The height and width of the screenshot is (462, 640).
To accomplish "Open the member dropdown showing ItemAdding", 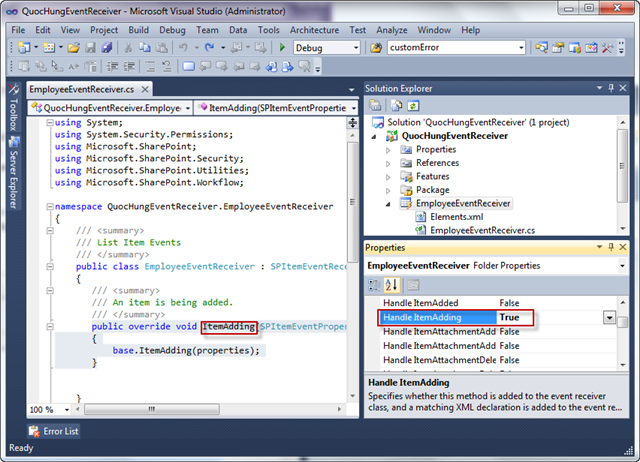I will click(353, 108).
